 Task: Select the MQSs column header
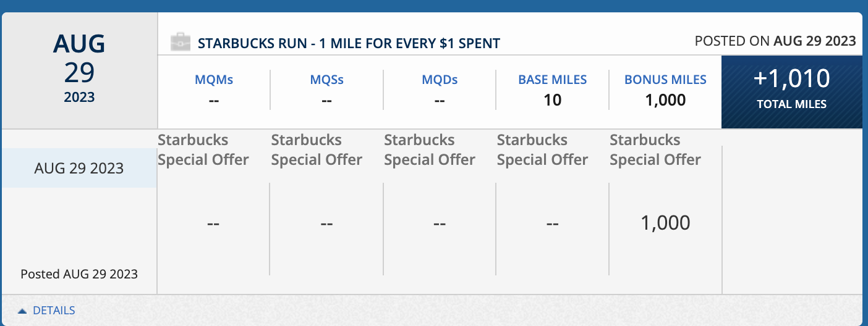pyautogui.click(x=326, y=80)
